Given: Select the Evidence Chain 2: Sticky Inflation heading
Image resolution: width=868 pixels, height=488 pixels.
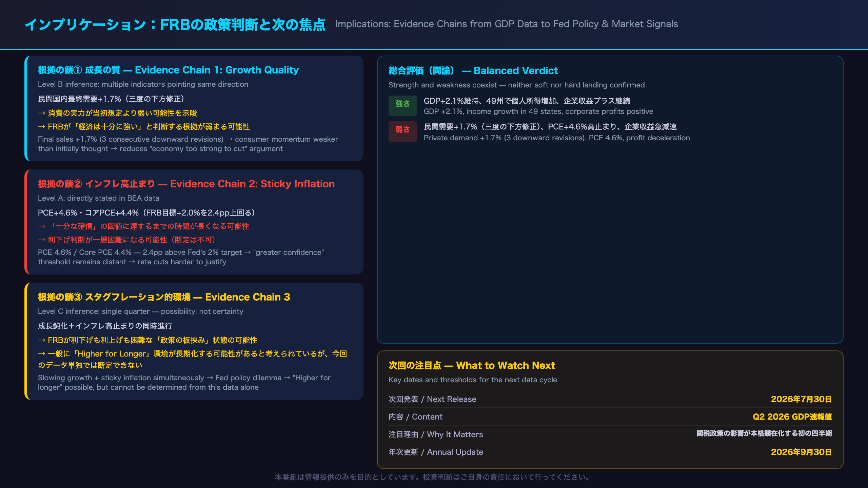Looking at the screenshot, I should coord(186,184).
